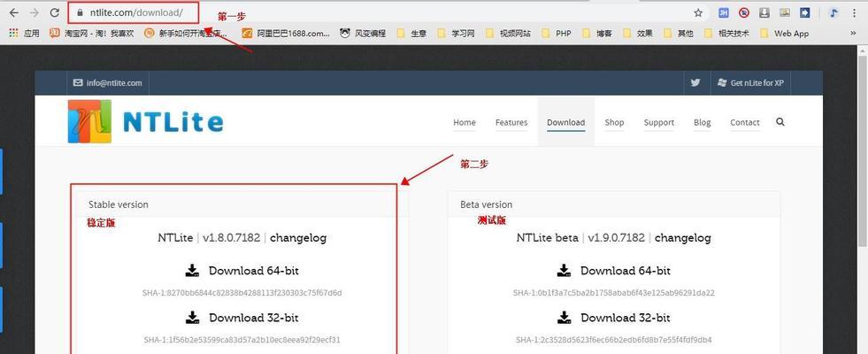
Task: Expand the 生意 bookmark folder
Action: (x=411, y=34)
